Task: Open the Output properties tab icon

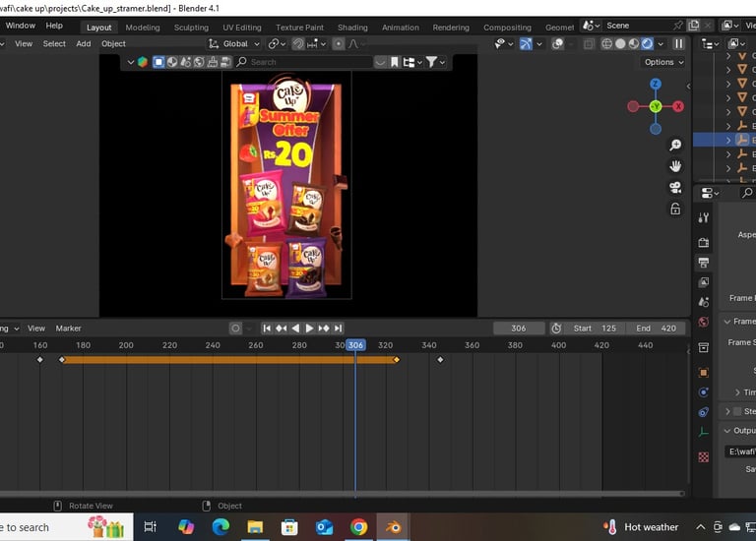Action: [x=703, y=263]
